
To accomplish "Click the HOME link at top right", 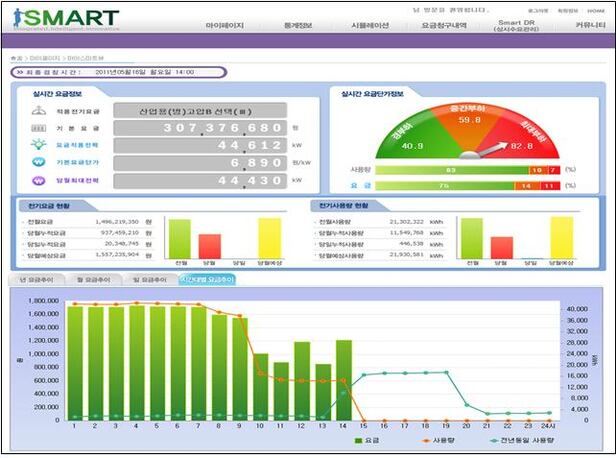I will pos(596,9).
